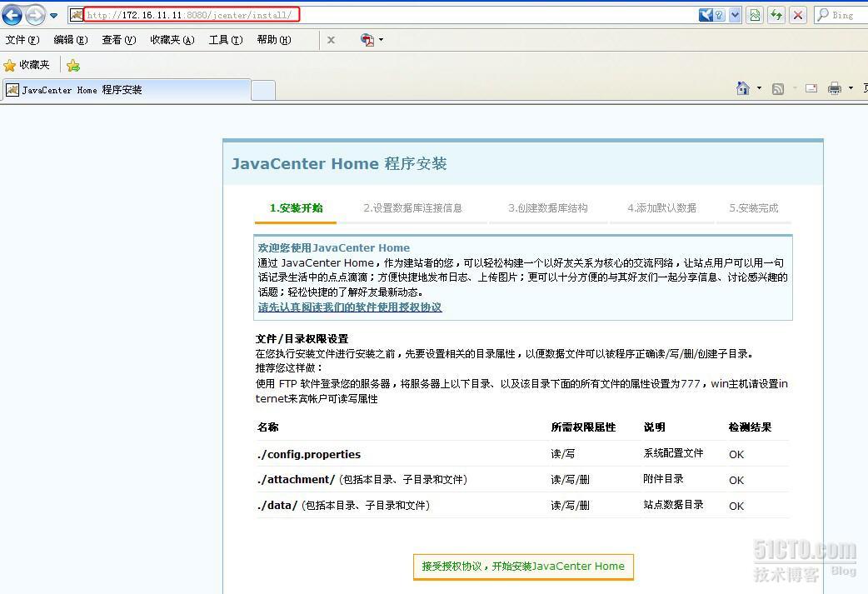Image resolution: width=868 pixels, height=594 pixels.
Task: Expand the address bar history dropdown
Action: tap(735, 15)
